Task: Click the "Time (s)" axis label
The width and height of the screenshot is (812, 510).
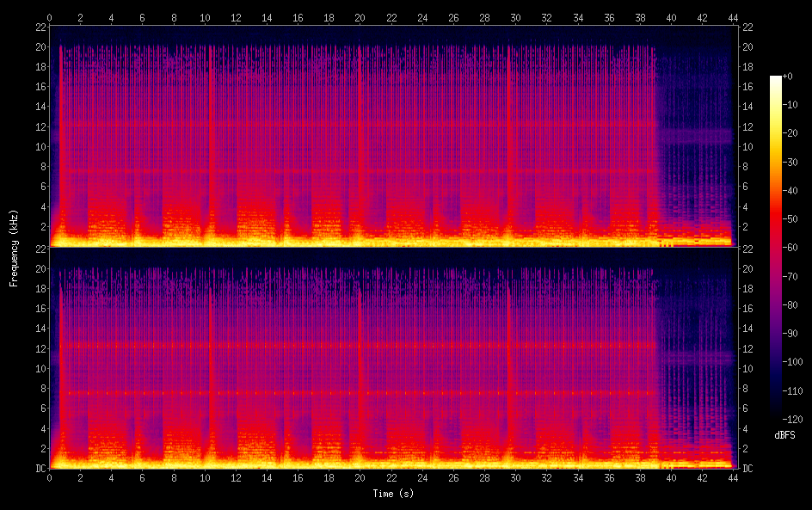Action: point(391,494)
